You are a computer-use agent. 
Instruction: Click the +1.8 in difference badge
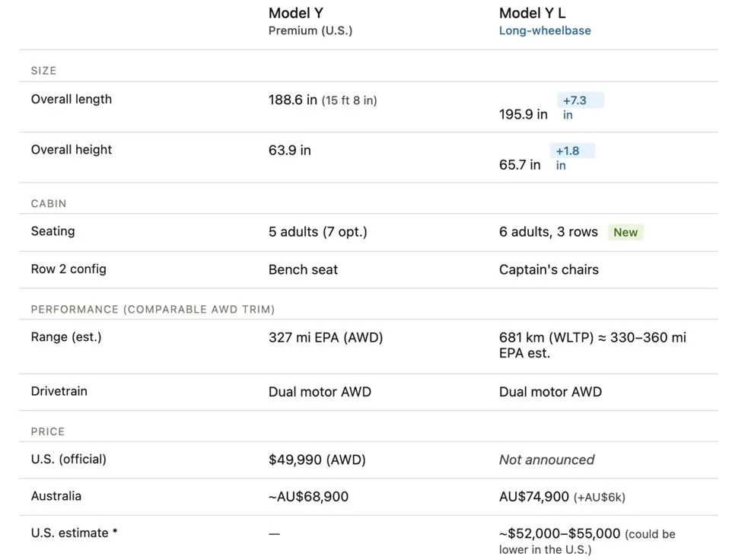click(572, 157)
